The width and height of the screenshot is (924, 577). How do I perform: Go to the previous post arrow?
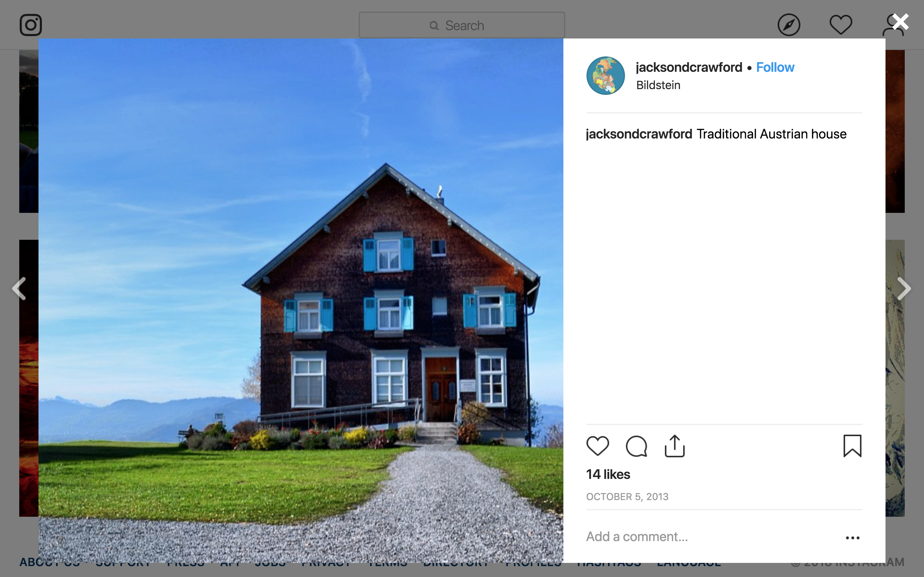19,288
